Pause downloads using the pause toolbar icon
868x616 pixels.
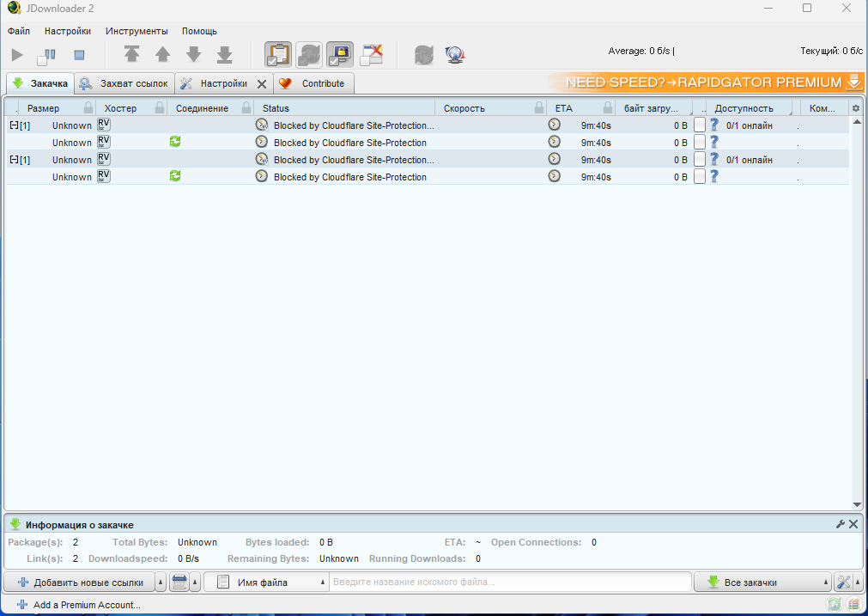pos(46,55)
